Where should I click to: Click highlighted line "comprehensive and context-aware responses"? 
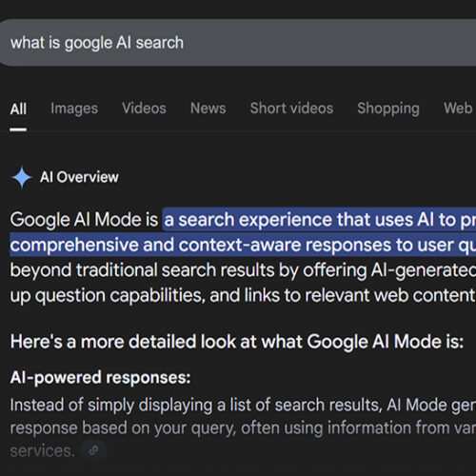point(201,245)
